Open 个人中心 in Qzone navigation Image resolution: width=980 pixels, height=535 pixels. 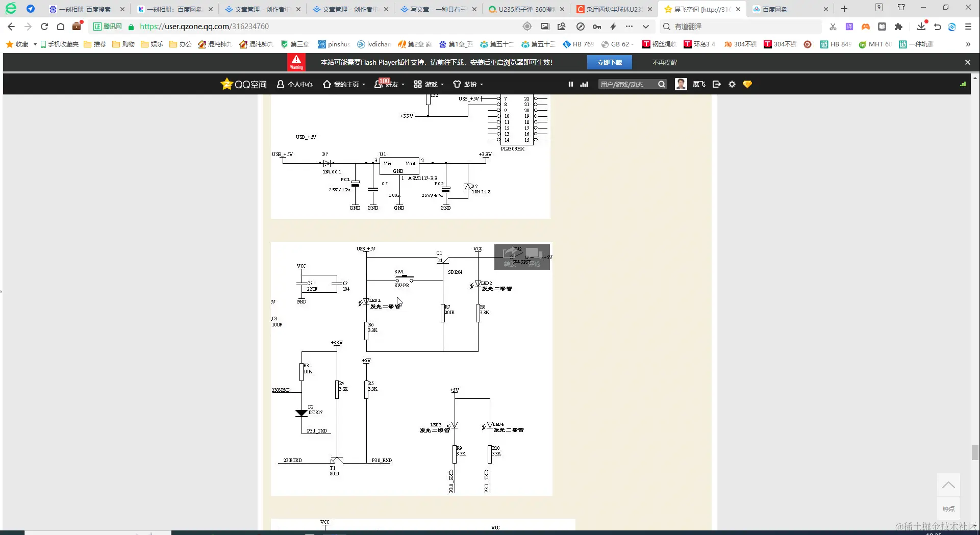tap(294, 84)
